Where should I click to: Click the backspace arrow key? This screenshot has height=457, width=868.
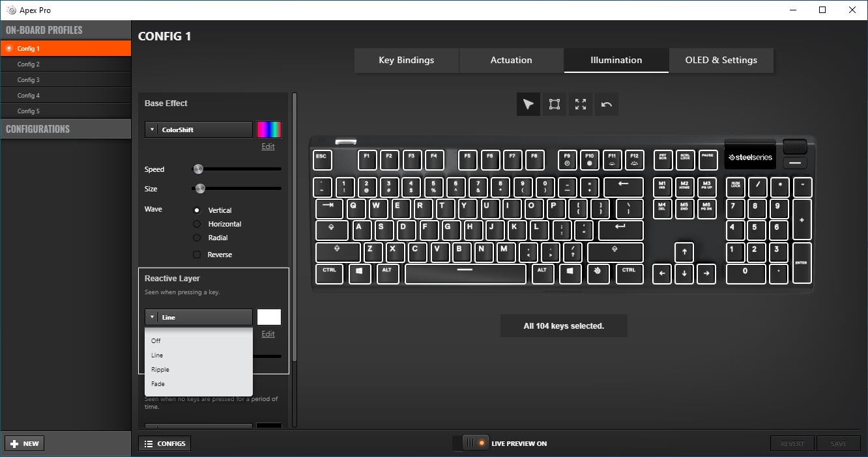coord(624,187)
